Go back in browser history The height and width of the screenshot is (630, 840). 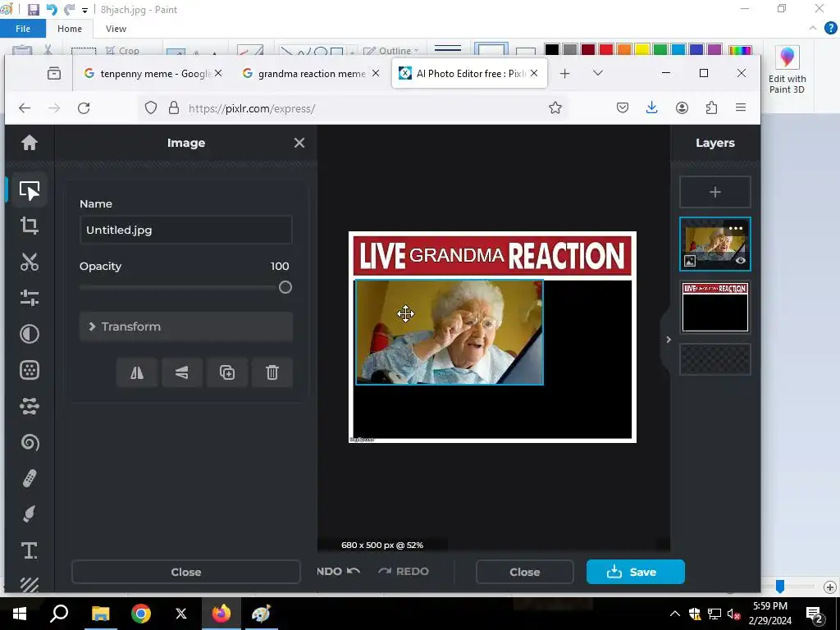tap(25, 108)
